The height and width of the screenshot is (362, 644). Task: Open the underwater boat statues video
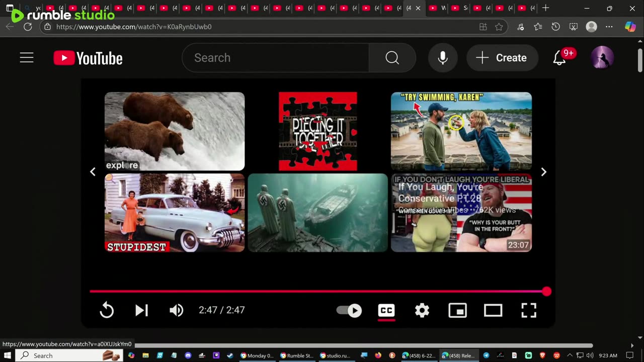coord(318,213)
